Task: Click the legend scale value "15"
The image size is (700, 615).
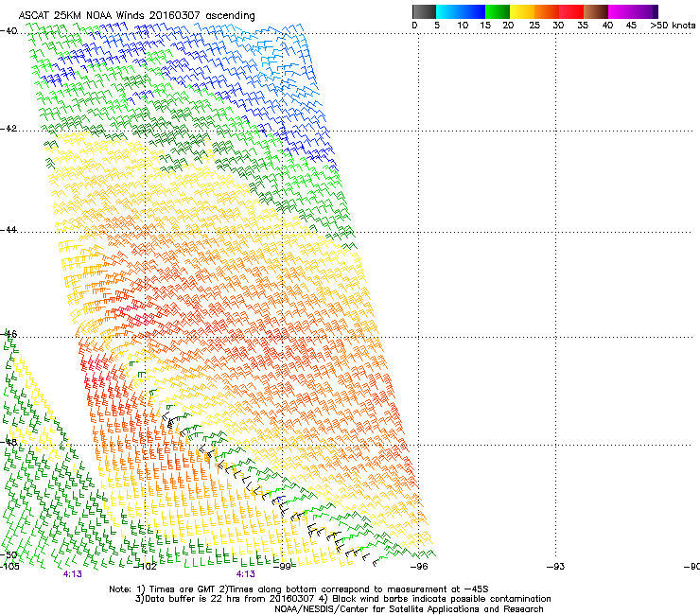Action: click(x=485, y=26)
